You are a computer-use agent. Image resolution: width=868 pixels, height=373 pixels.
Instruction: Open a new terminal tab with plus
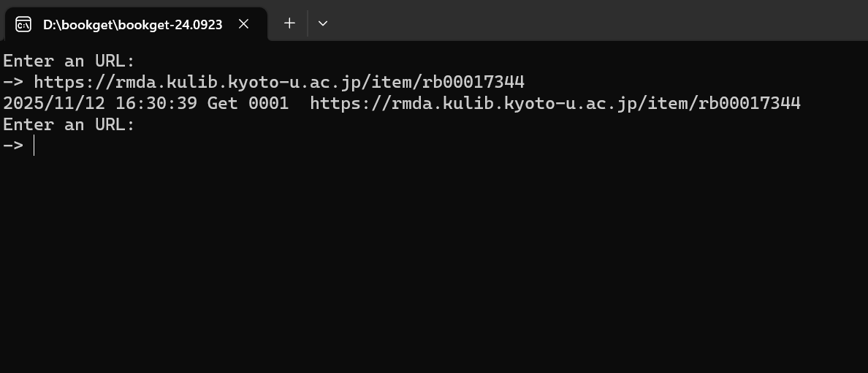tap(289, 23)
